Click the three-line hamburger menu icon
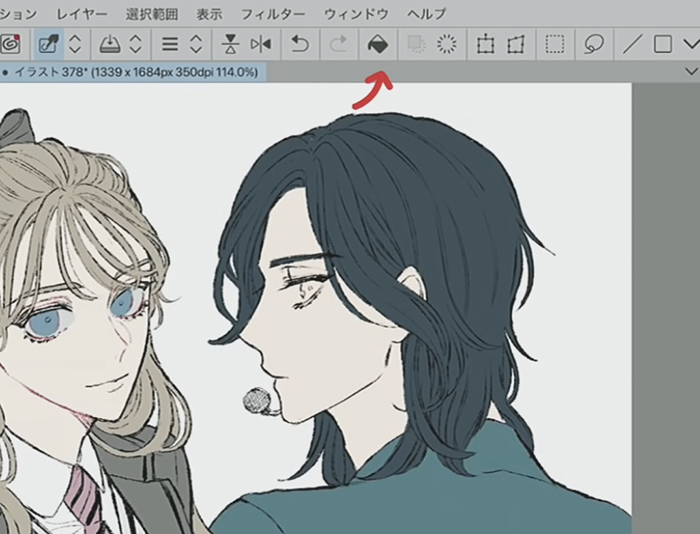This screenshot has height=534, width=700. (x=171, y=45)
